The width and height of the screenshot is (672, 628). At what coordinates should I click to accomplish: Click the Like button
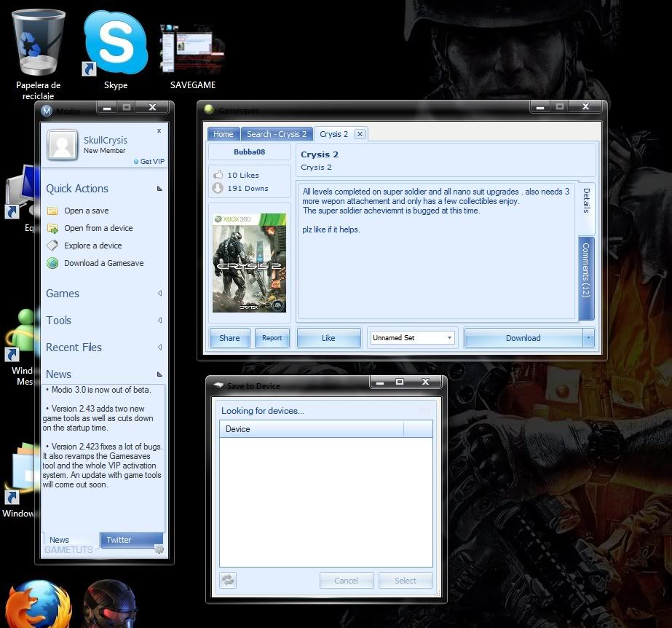(x=328, y=338)
